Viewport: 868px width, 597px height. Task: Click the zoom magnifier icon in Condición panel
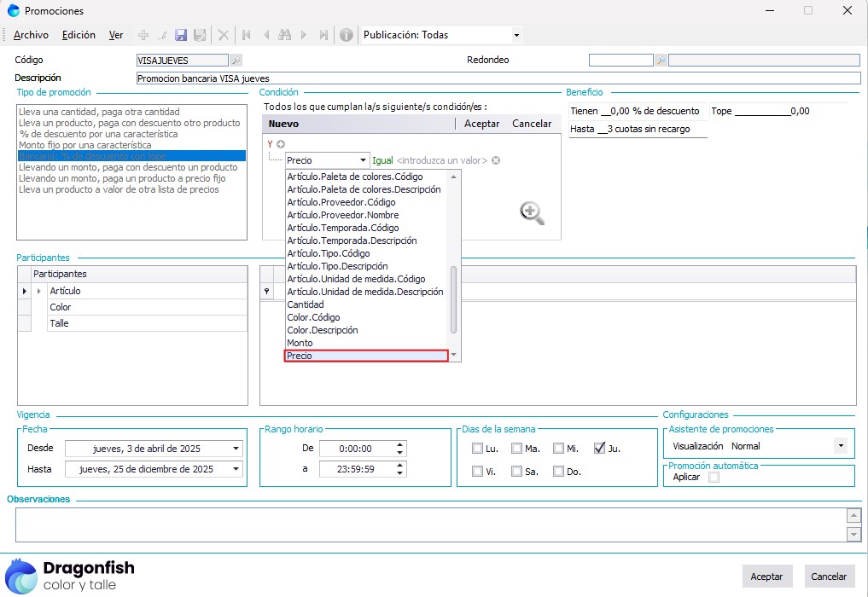(533, 213)
